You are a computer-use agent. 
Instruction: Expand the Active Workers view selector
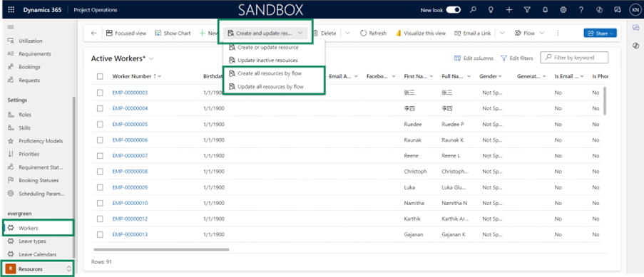151,58
